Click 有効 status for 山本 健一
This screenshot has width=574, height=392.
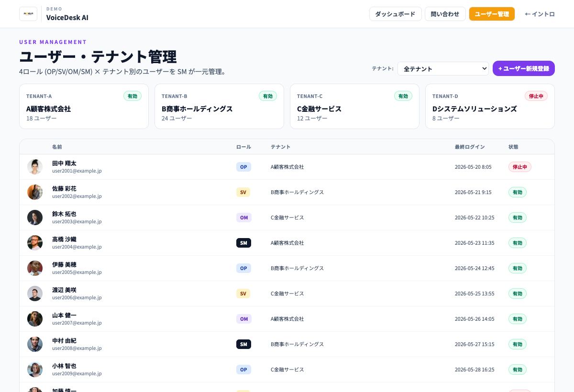[x=518, y=319]
